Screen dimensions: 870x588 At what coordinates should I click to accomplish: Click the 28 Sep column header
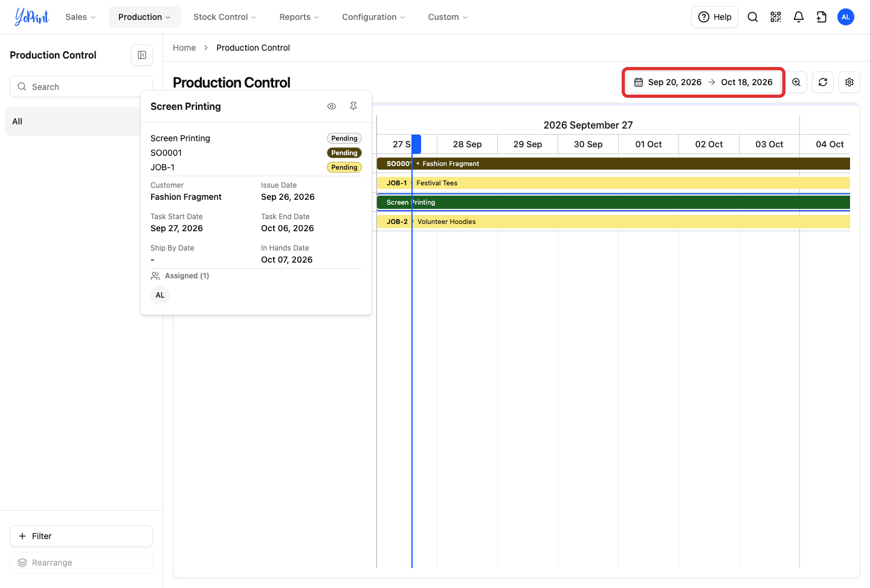point(468,144)
